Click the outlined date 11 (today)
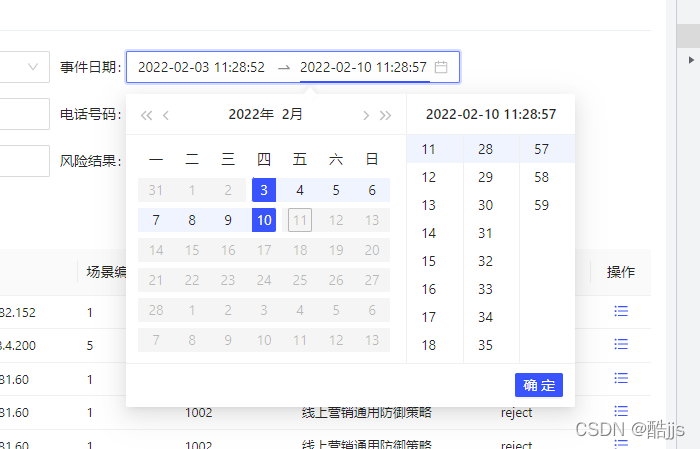Screen dimensions: 700x449 pos(300,220)
